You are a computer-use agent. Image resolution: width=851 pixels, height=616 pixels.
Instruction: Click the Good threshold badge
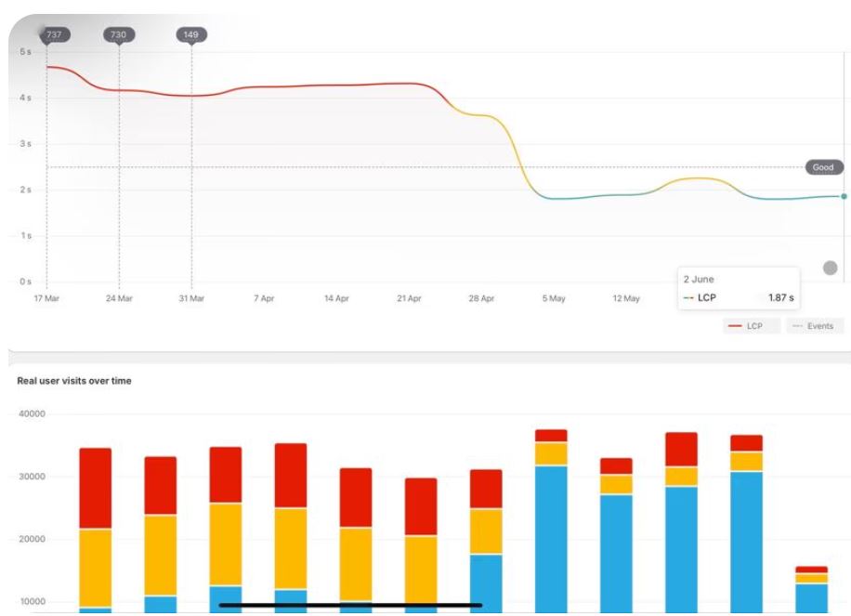[x=823, y=168]
